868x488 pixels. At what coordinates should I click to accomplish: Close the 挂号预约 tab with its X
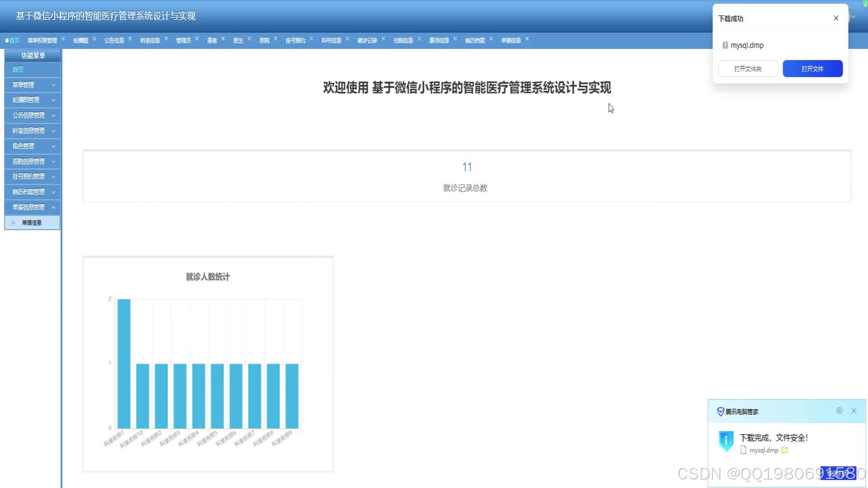(311, 39)
